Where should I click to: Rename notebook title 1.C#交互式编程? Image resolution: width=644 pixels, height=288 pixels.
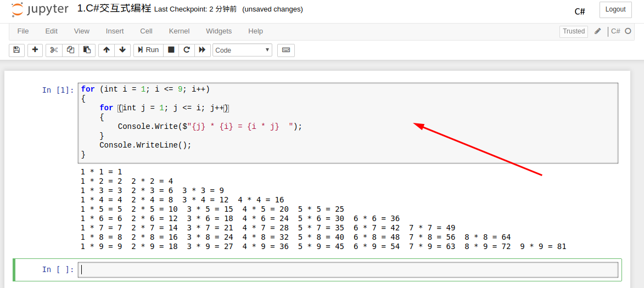114,9
